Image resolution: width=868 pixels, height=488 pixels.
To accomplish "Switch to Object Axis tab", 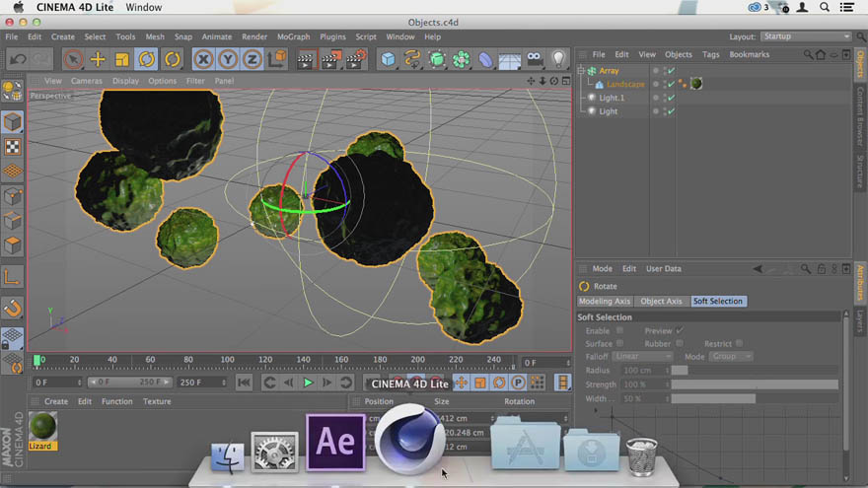I will (x=661, y=301).
